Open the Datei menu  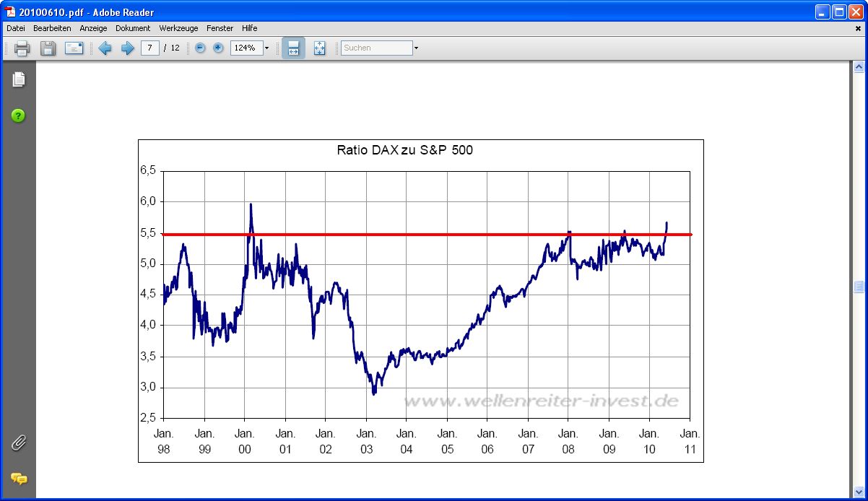[16, 28]
